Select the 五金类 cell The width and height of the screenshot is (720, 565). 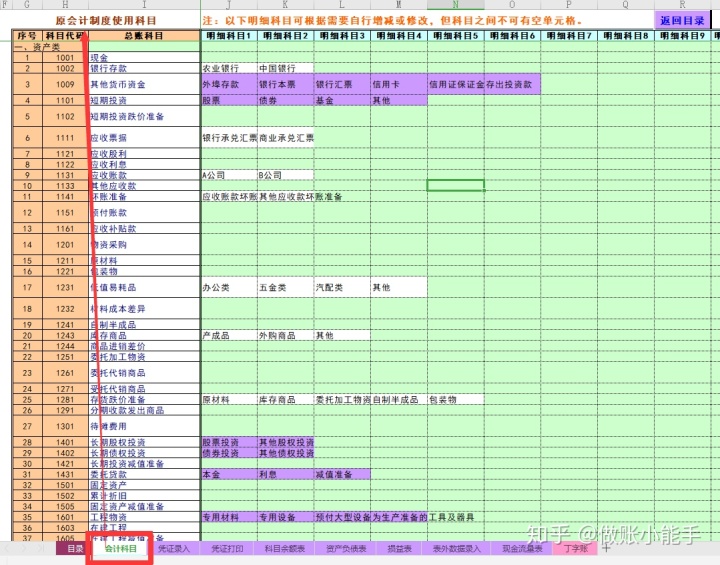[x=286, y=287]
